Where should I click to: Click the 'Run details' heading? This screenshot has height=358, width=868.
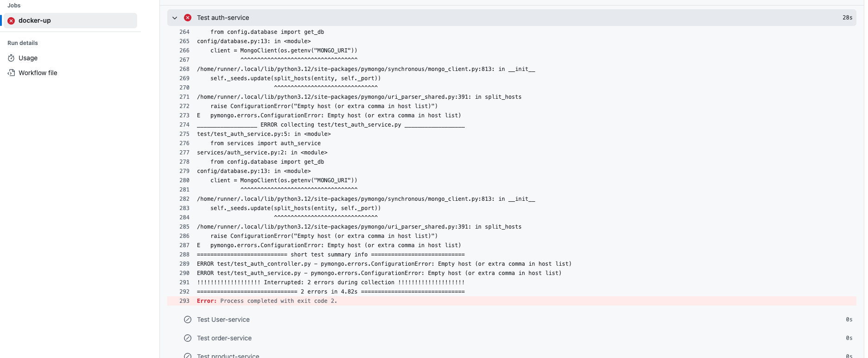coord(23,43)
